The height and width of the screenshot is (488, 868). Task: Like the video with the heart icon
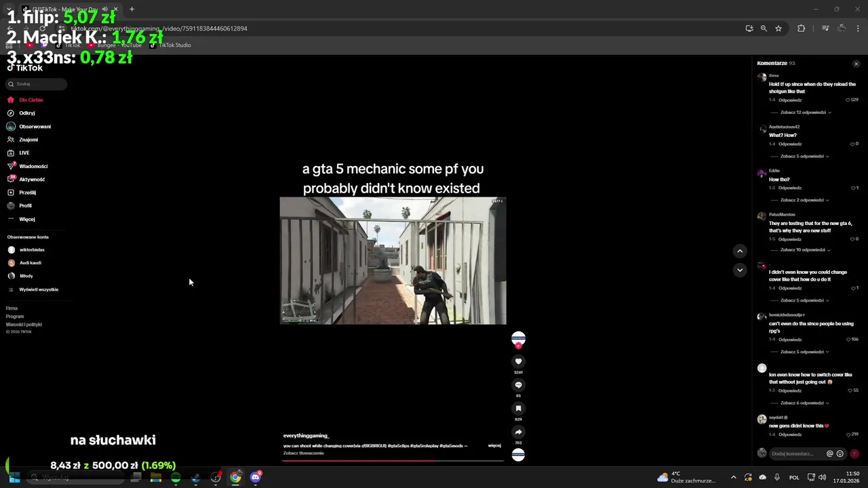click(x=518, y=361)
